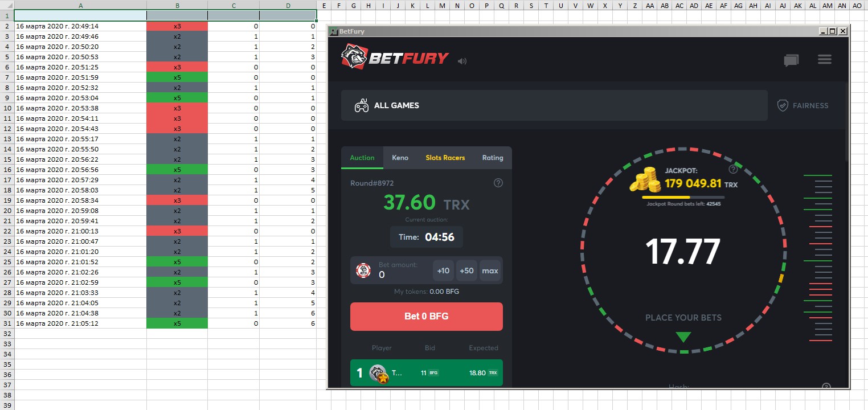This screenshot has height=410, width=868.
Task: Select the gray x2 cell in row 3
Action: (x=177, y=36)
